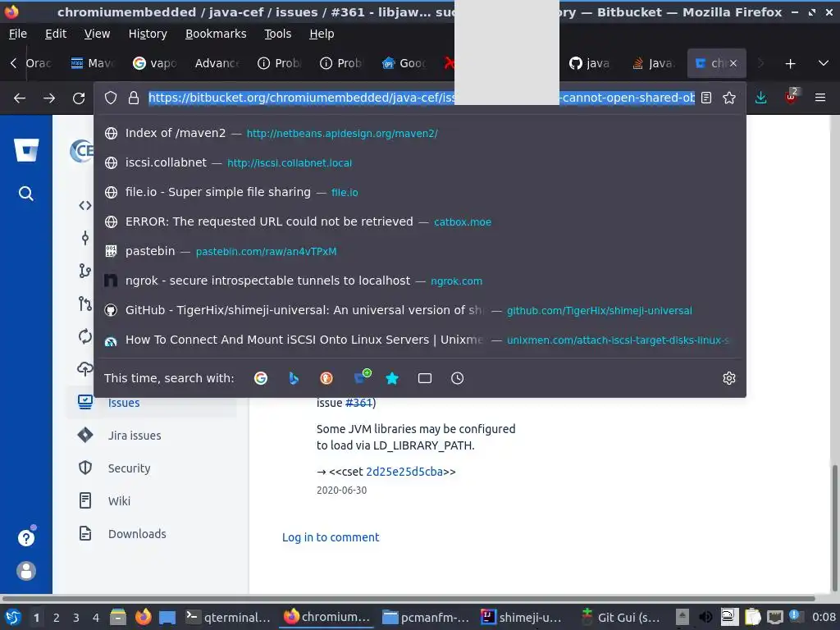The image size is (840, 630).
Task: Select the 'Index of /maven2' suggestion
Action: coord(420,133)
